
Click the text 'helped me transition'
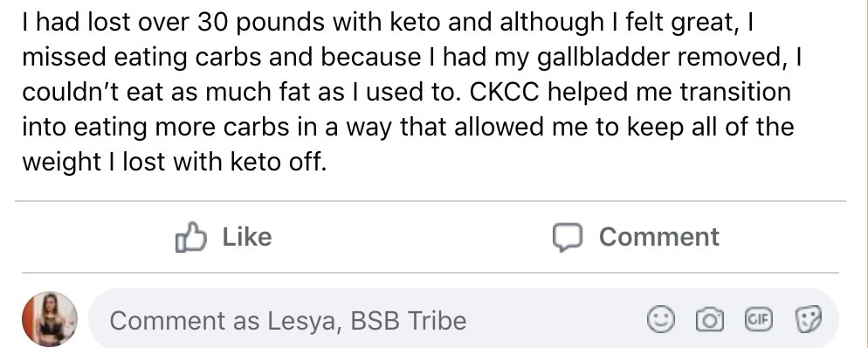pos(669,93)
